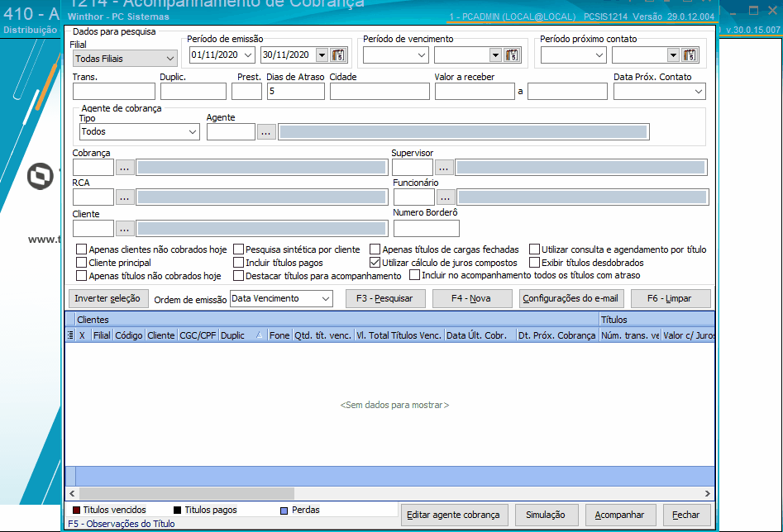This screenshot has height=532, width=783.
Task: Open calendar icon for Período de vencimento
Action: pos(512,55)
